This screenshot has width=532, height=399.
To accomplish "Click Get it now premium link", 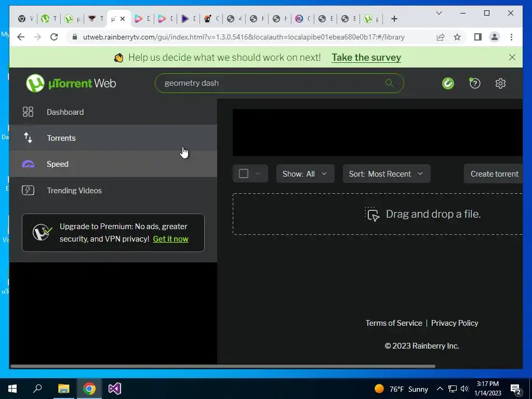I will pos(170,239).
